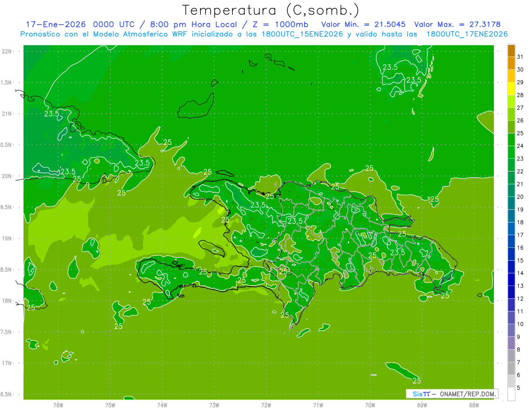Select the white swatch below 5 on scale

point(511,394)
